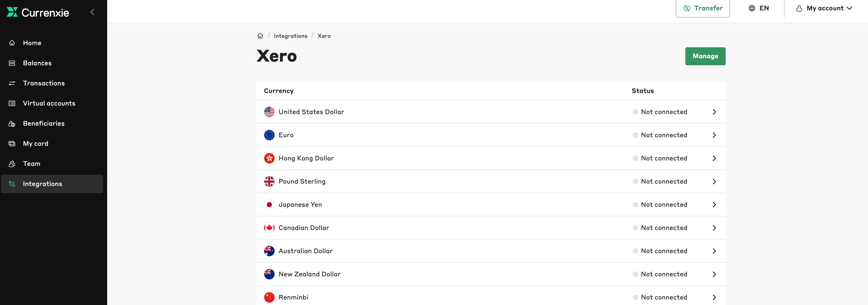This screenshot has height=305, width=868.
Task: Click the Euro flag icon
Action: click(x=269, y=135)
